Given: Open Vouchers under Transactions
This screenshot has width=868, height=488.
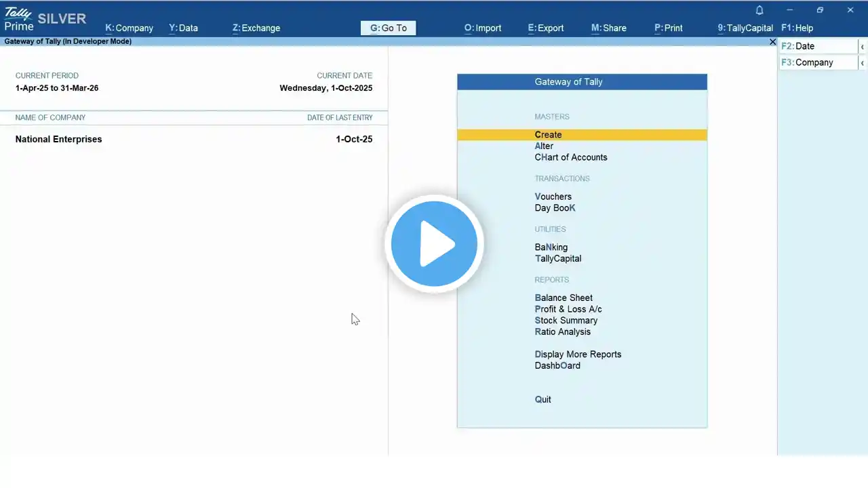Looking at the screenshot, I should (x=553, y=197).
